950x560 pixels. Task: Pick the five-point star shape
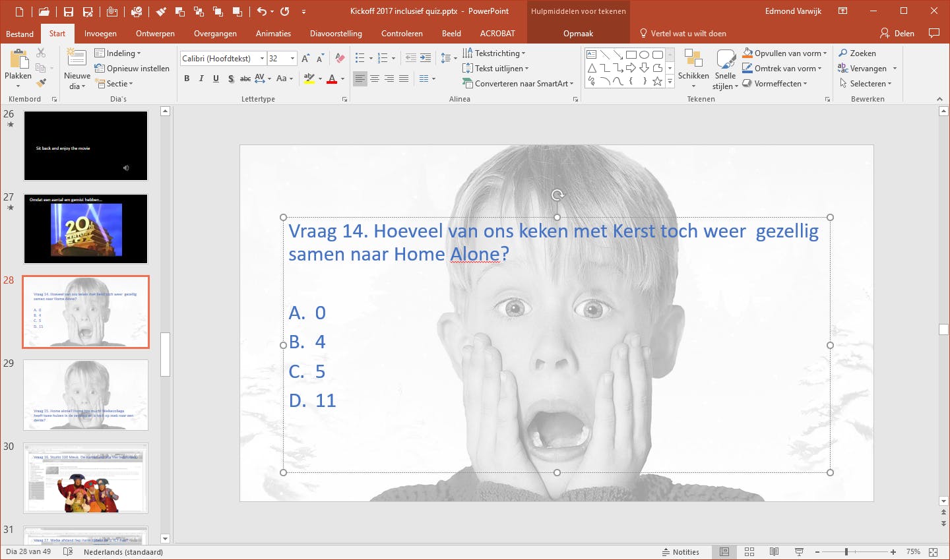pos(658,81)
